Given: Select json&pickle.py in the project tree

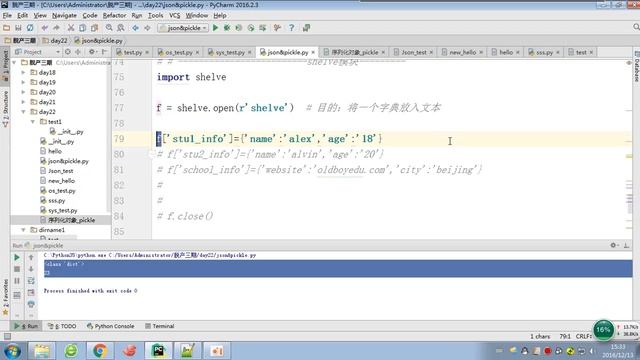Looking at the screenshot, I should 64,161.
